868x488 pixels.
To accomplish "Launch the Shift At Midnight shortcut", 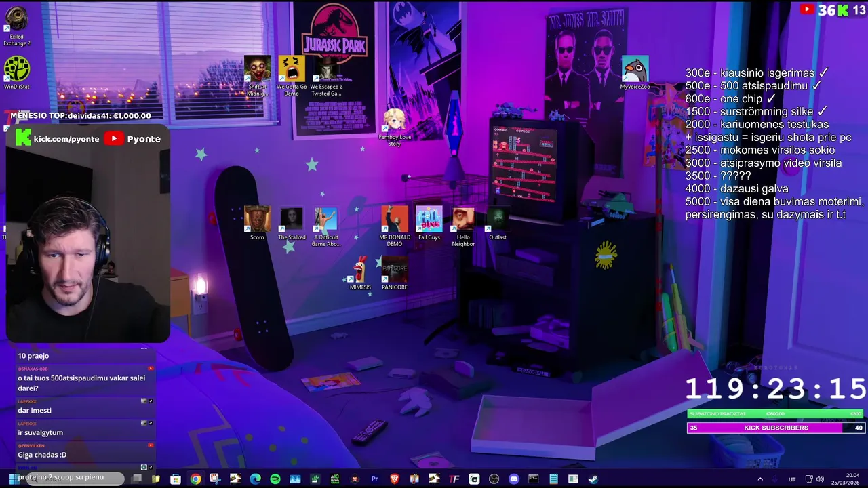I will (x=257, y=76).
